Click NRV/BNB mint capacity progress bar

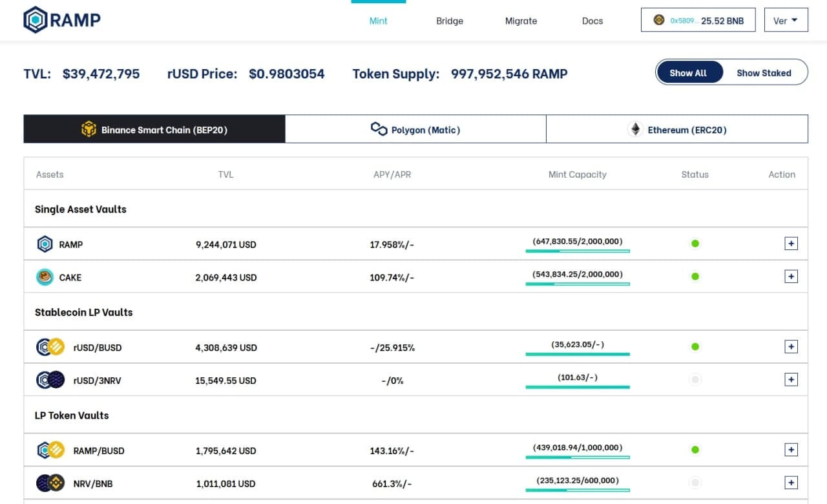coord(578,490)
